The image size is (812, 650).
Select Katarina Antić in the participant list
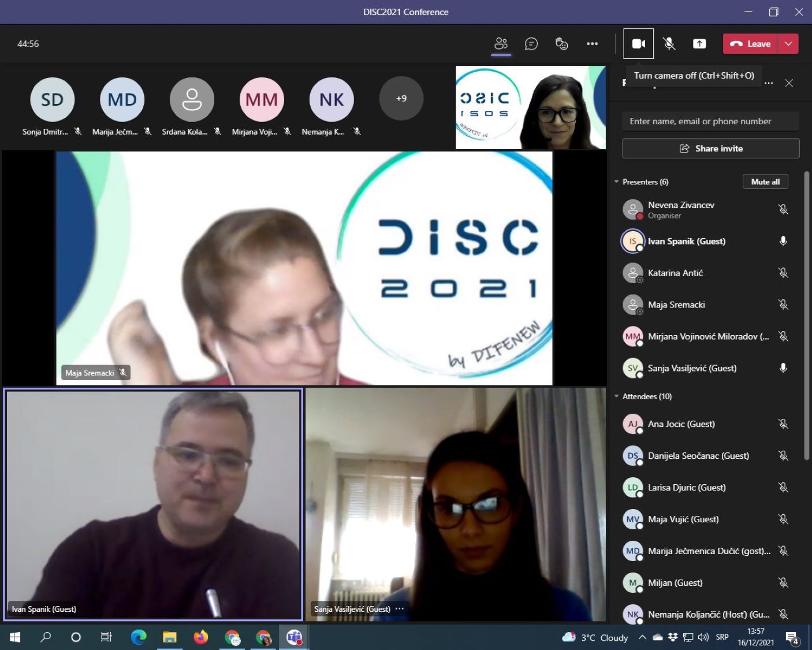675,273
